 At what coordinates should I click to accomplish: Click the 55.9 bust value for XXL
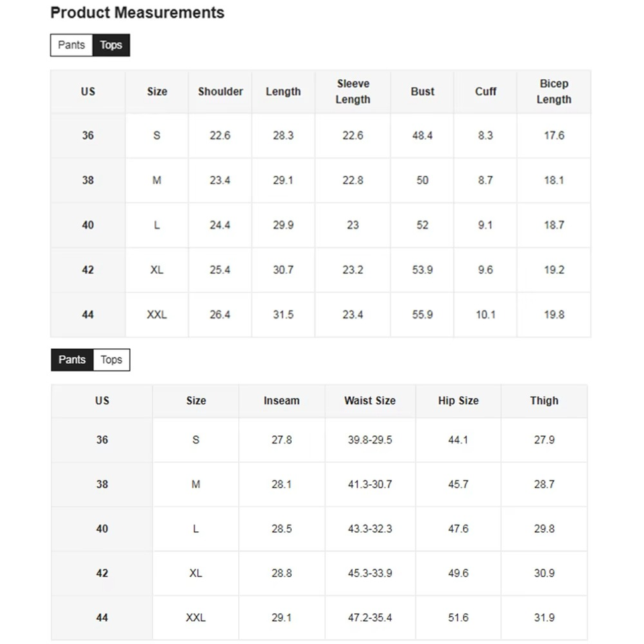[x=423, y=315]
